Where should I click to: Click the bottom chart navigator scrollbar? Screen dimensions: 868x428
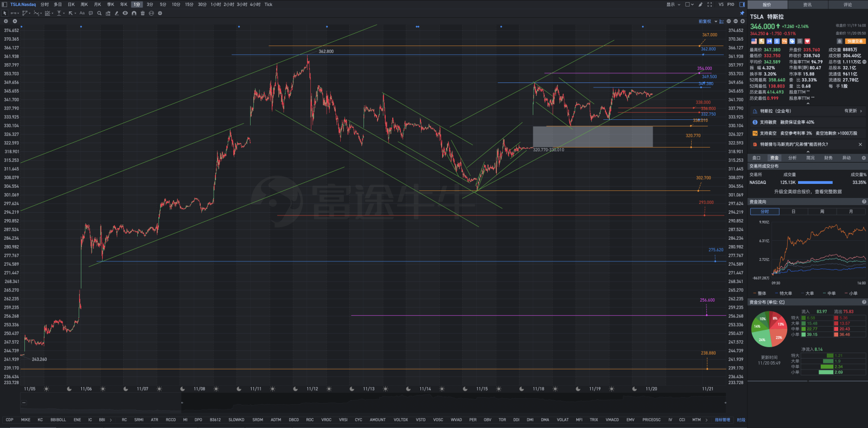tap(373, 403)
